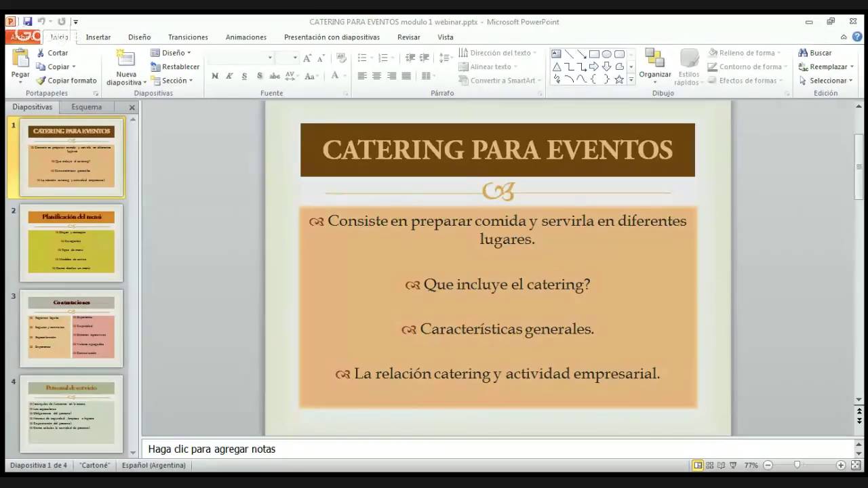868x488 pixels.
Task: Click the Undo arrow in quick access toolbar
Action: point(41,22)
